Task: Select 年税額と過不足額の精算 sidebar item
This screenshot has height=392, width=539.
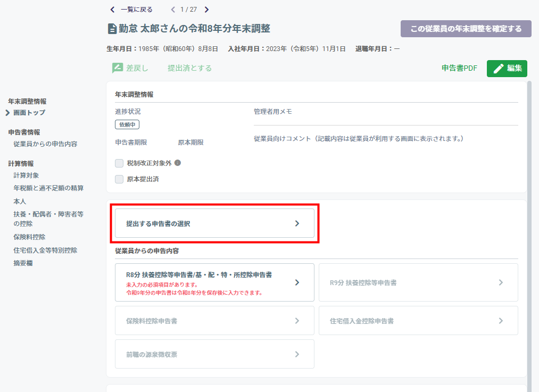Action: coord(48,188)
